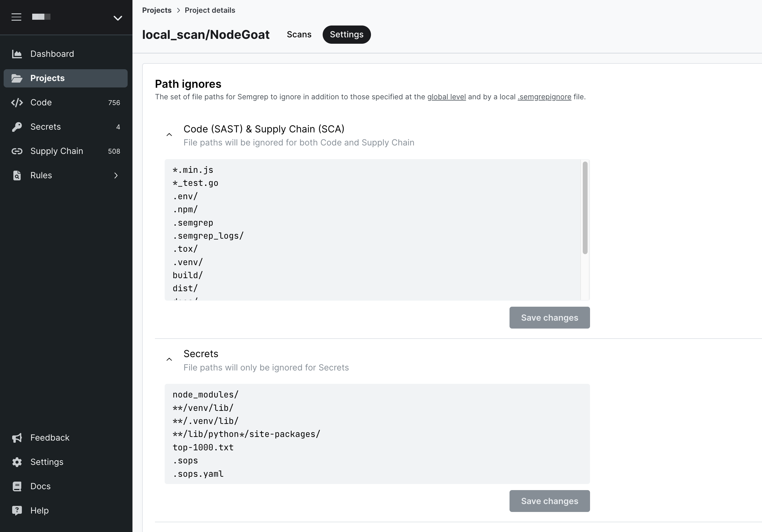This screenshot has height=532, width=762.
Task: Go to Projects via the breadcrumb
Action: coord(156,10)
